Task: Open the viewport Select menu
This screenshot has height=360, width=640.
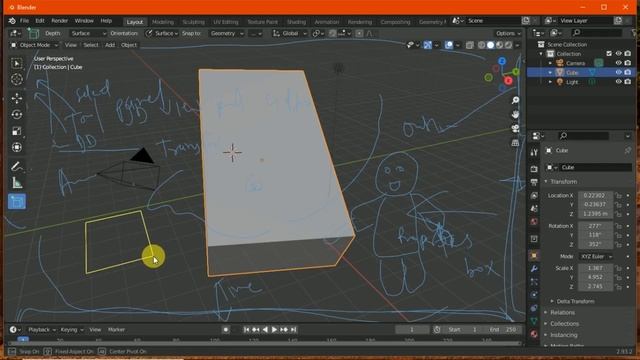Action: click(91, 45)
